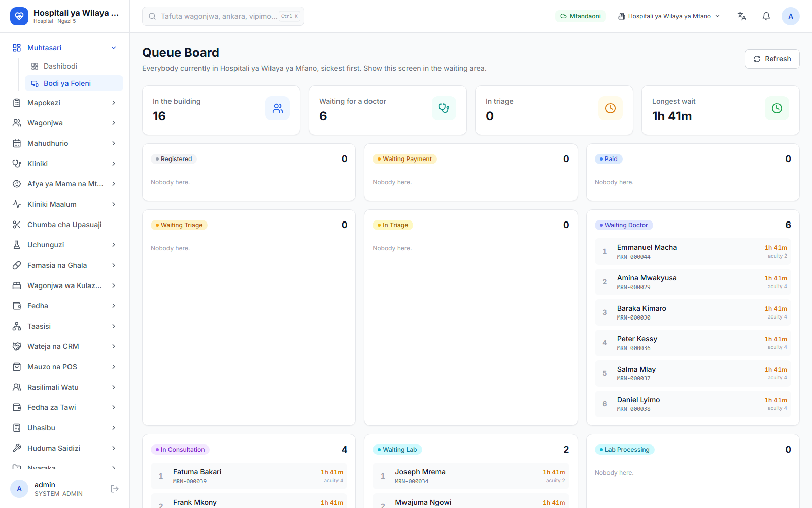
Task: Click the Fedha wallet icon
Action: pos(17,306)
